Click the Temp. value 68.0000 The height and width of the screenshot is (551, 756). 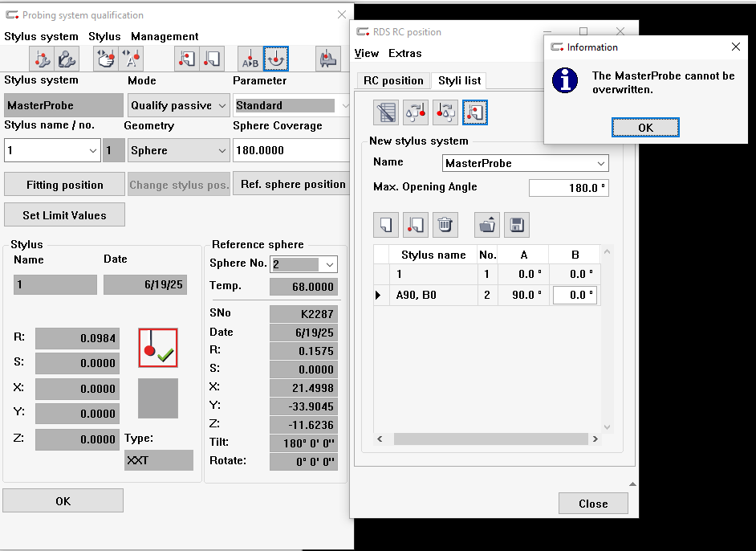(x=303, y=287)
